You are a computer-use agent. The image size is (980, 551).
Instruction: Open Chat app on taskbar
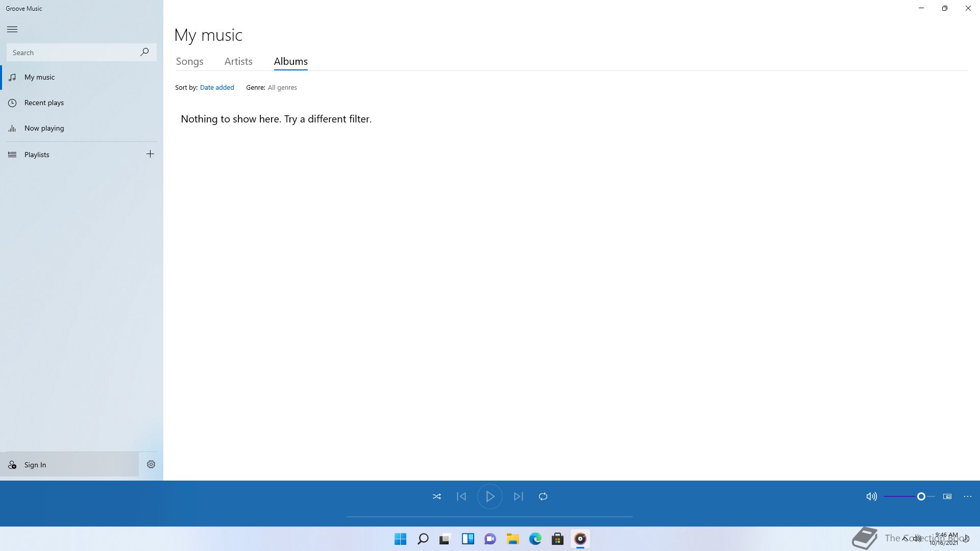[491, 539]
